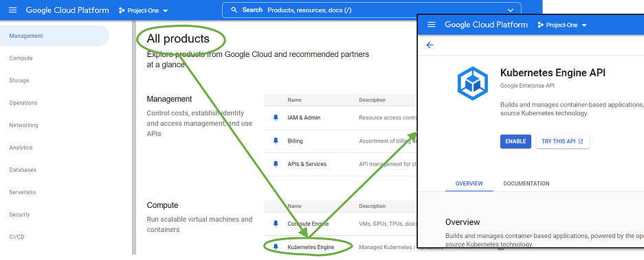Toggle the pin beside Billing
Viewport: 644px width, 260px height.
point(276,141)
